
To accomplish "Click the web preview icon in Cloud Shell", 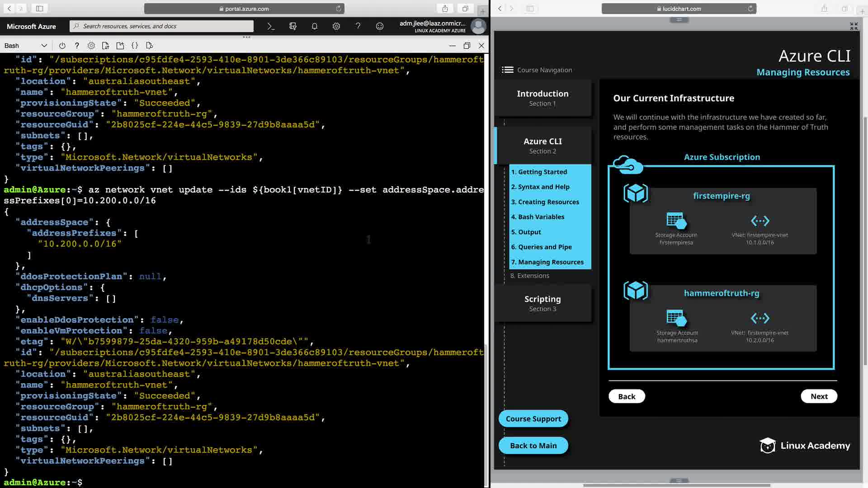I will [x=150, y=46].
